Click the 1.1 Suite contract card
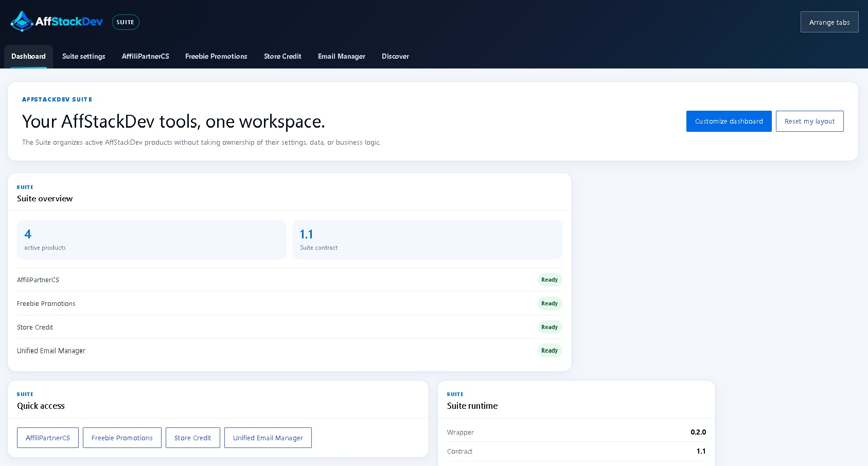This screenshot has height=466, width=868. tap(428, 240)
